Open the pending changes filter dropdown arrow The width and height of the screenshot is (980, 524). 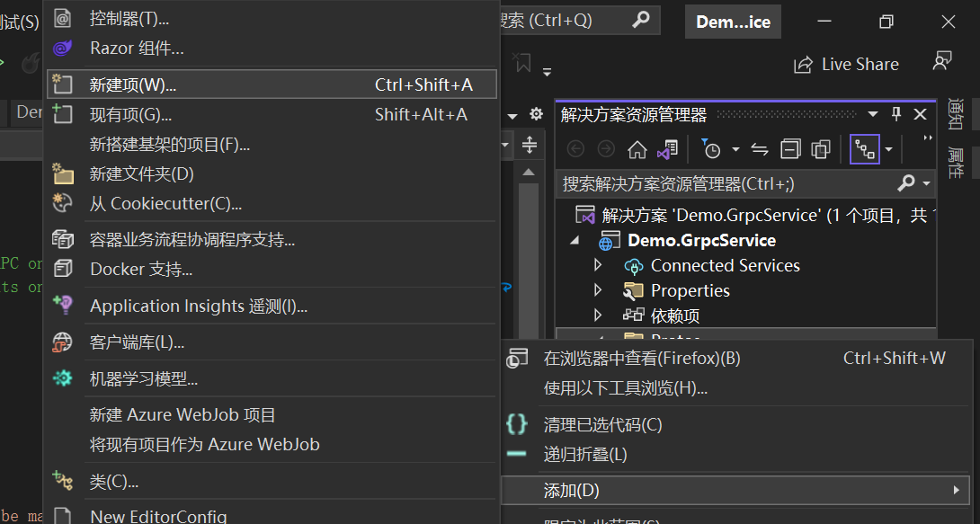(x=735, y=149)
